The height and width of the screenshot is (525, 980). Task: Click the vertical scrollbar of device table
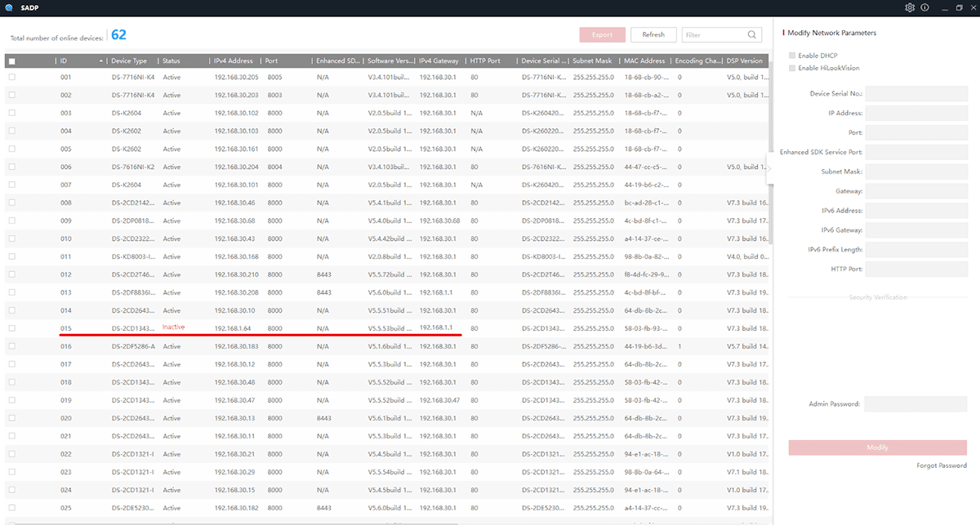(769, 155)
